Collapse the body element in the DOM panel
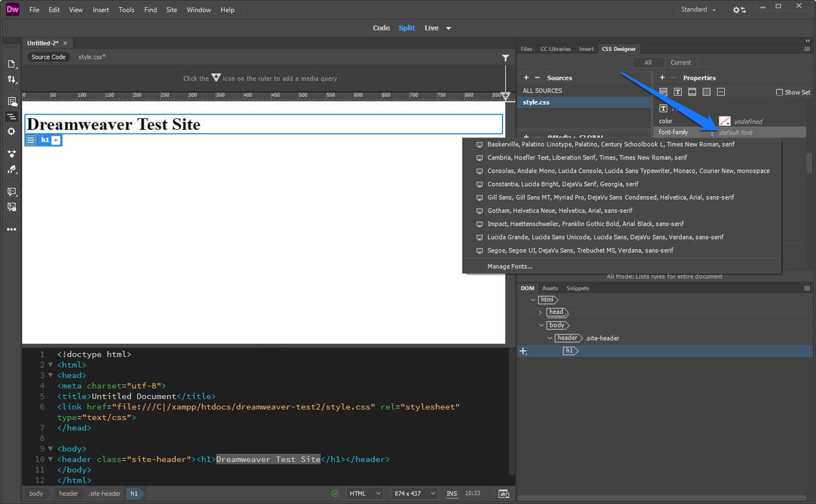The image size is (816, 504). [541, 325]
